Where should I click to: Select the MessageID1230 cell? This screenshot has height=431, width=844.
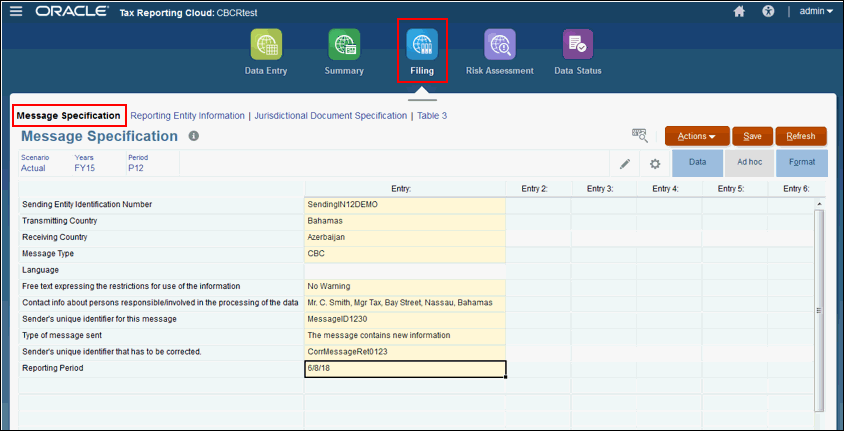[405, 320]
